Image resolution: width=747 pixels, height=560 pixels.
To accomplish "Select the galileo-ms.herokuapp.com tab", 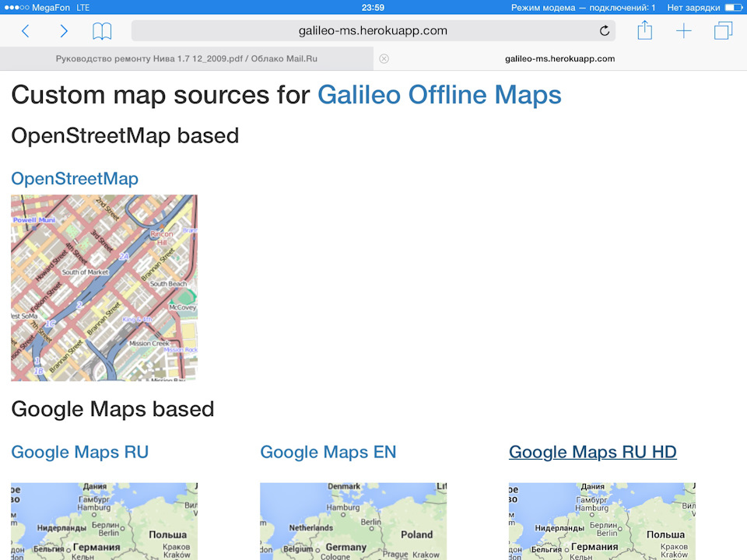I will tap(559, 58).
